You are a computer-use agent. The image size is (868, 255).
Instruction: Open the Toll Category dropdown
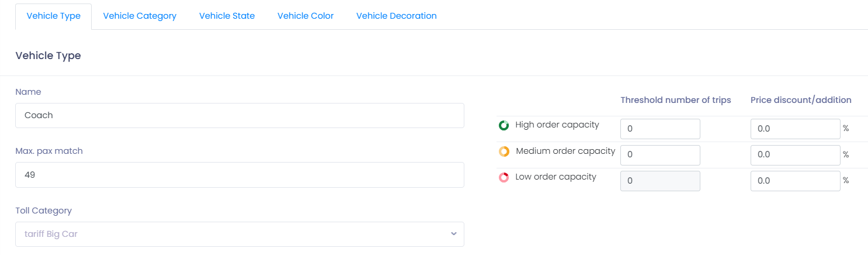(239, 234)
